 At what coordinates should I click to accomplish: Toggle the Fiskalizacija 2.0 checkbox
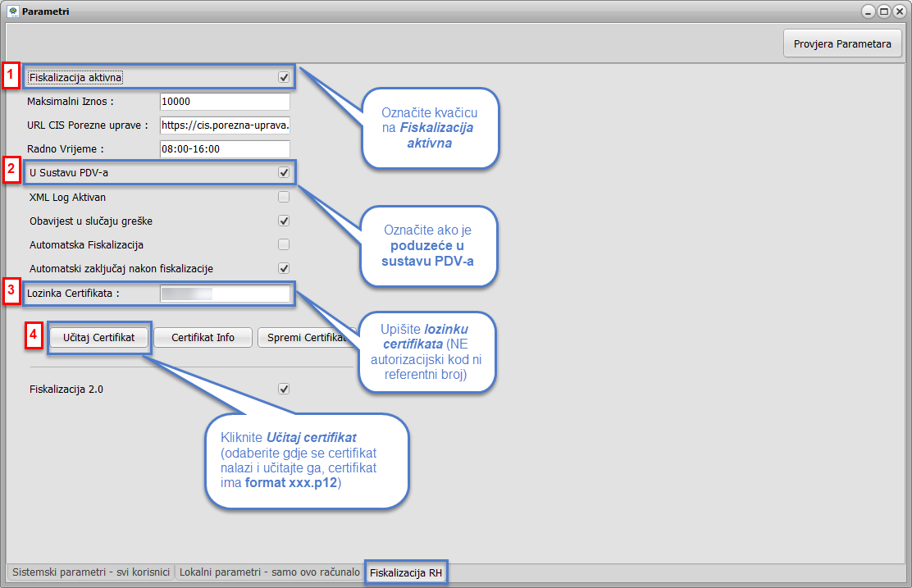click(x=284, y=390)
